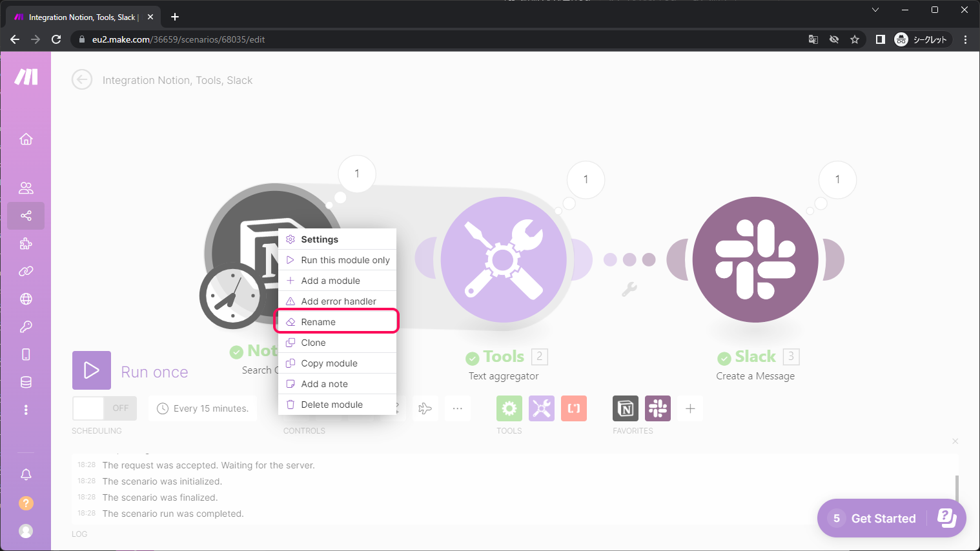
Task: Open the green gear Flow control tools
Action: (509, 408)
